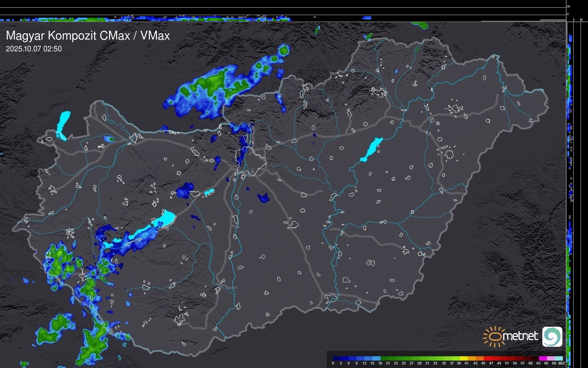This screenshot has width=588, height=368.
Task: Select the yellow 39 dBZ legend swatch
Action: 464,358
